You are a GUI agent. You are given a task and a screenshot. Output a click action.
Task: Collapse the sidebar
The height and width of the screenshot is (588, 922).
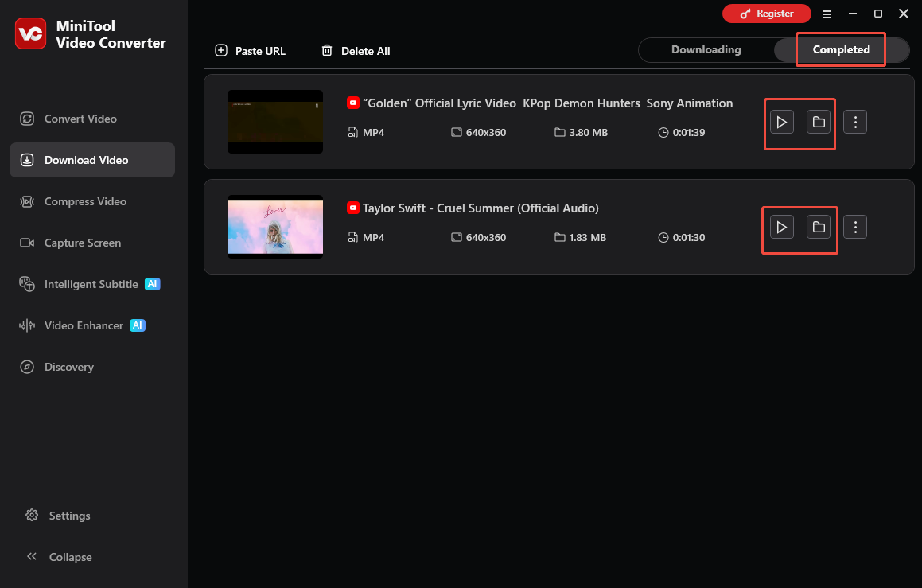pos(59,557)
